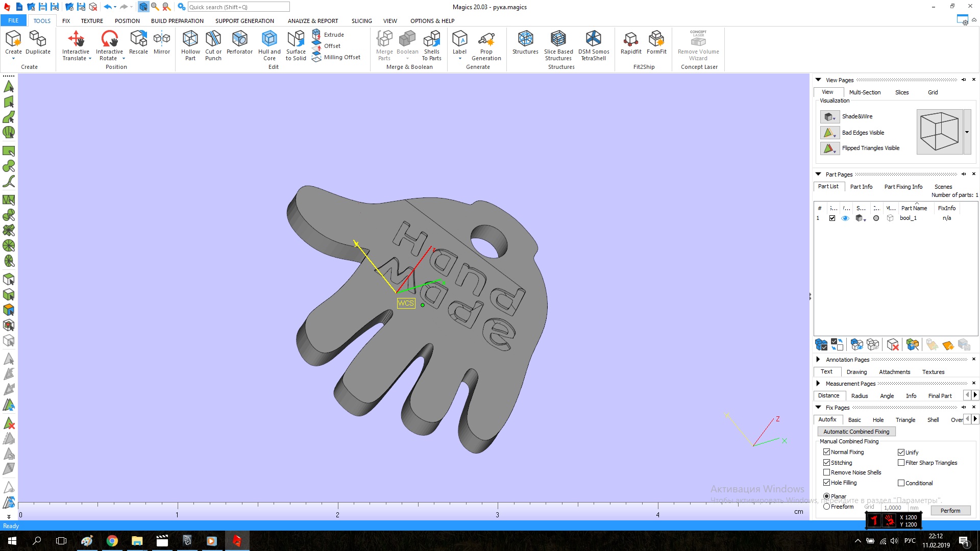This screenshot has height=551, width=980.
Task: Collapse the Fix Pages panel
Action: coord(818,408)
